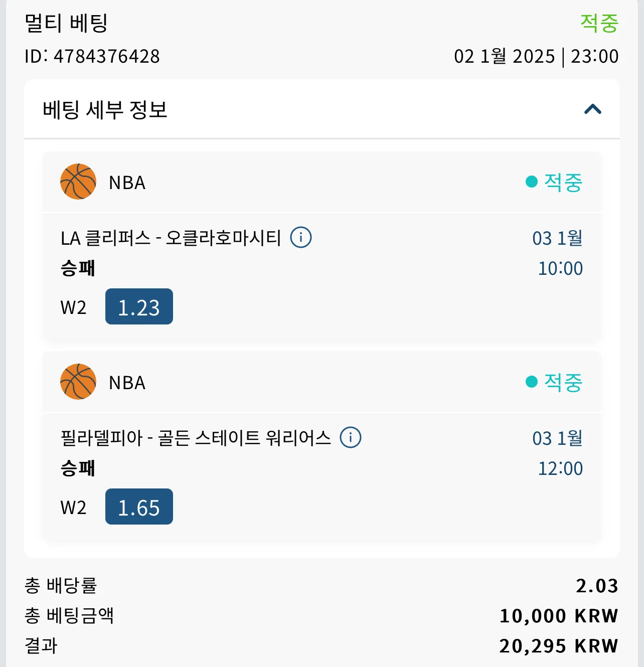644x667 pixels.
Task: Click the 베팅 세부 정보 header title
Action: tap(105, 109)
